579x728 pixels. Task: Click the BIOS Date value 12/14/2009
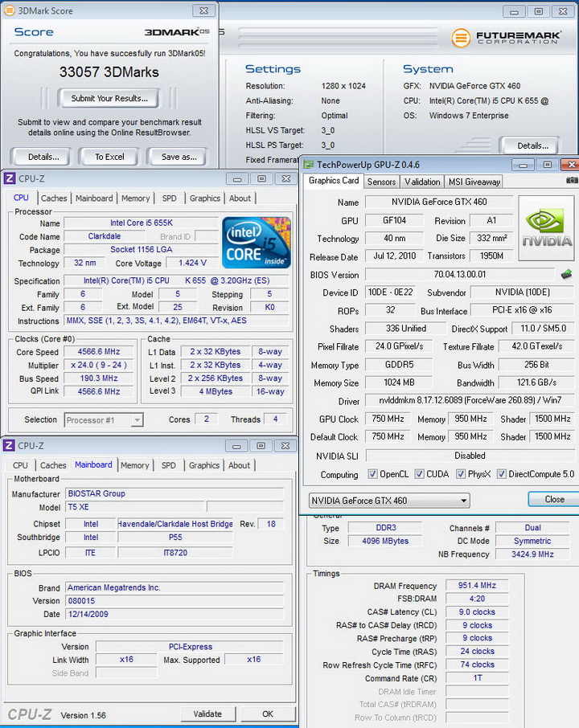[x=175, y=614]
